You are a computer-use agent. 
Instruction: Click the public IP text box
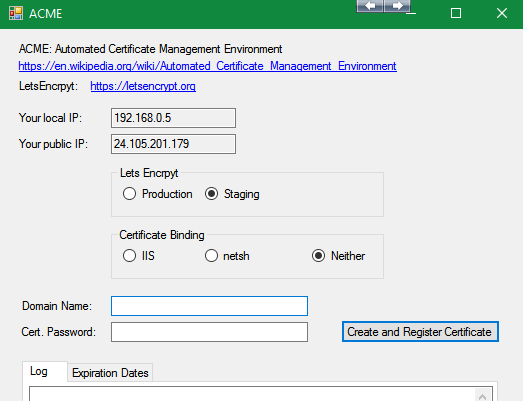pos(173,144)
